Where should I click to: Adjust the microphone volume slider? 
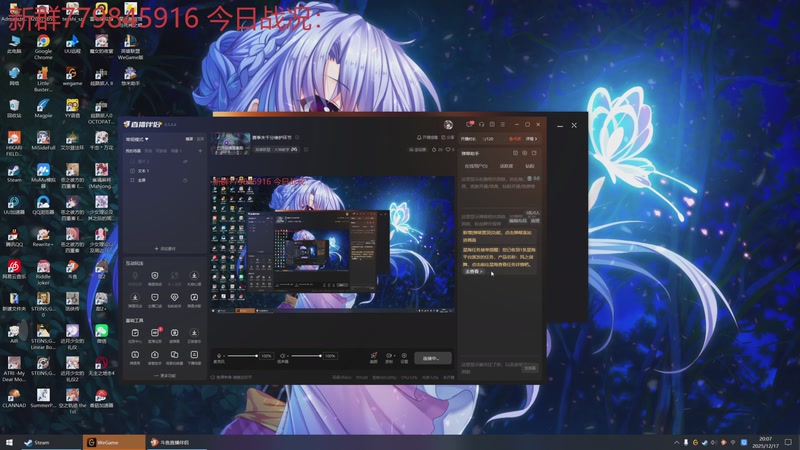click(x=242, y=356)
